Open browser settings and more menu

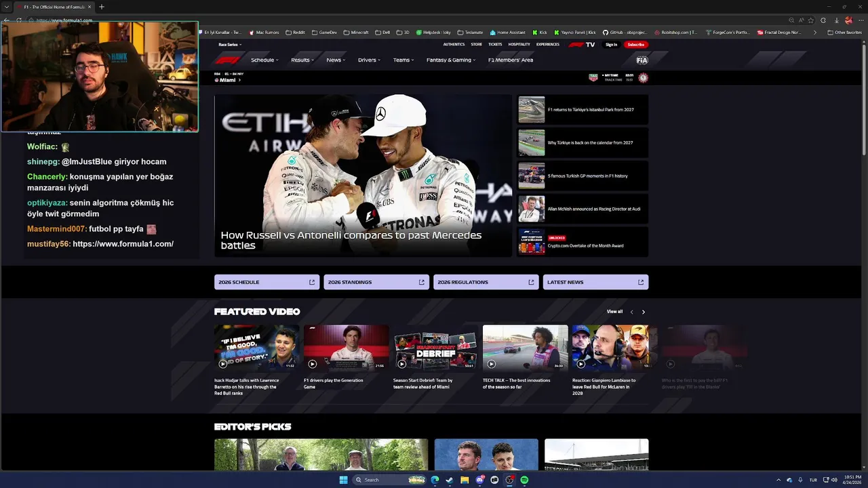(860, 20)
